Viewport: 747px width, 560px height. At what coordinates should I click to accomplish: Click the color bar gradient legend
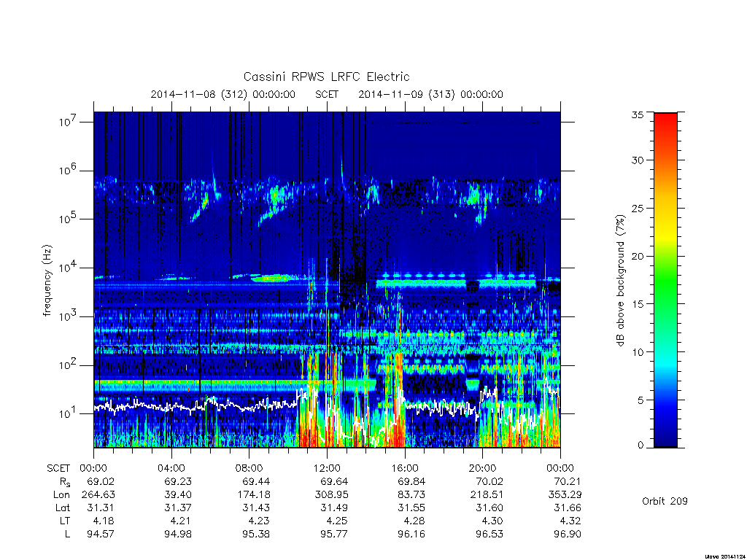[x=665, y=280]
